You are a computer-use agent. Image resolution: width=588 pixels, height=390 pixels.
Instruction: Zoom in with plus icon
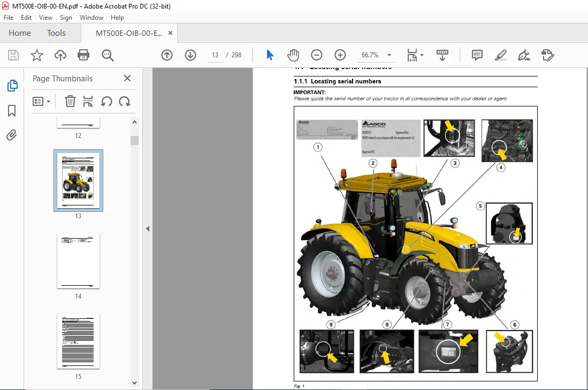pos(340,55)
